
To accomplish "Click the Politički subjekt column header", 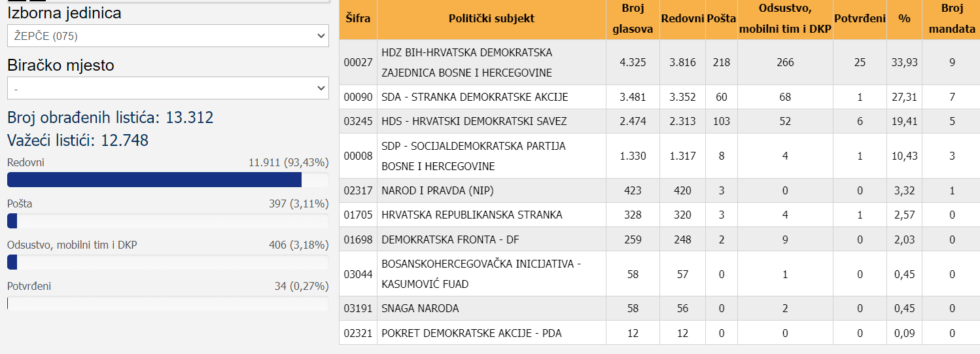I will tap(491, 18).
